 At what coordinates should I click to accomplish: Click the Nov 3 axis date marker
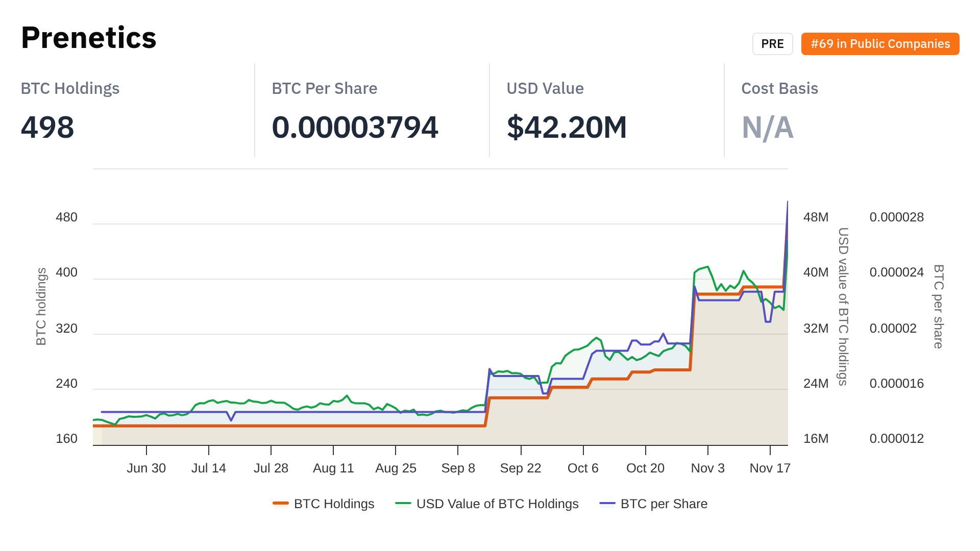[707, 468]
